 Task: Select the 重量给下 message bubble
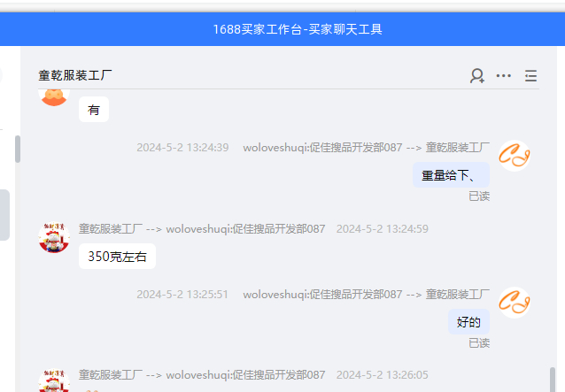(451, 175)
